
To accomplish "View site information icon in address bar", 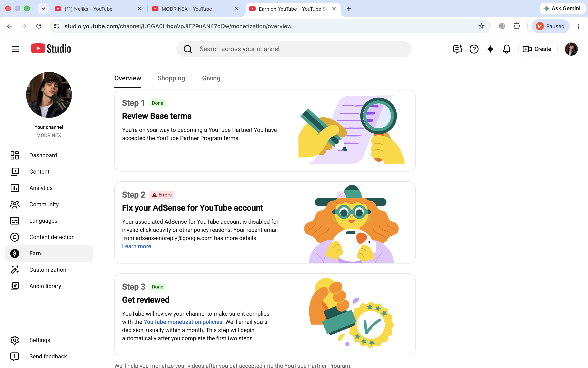I will point(56,26).
